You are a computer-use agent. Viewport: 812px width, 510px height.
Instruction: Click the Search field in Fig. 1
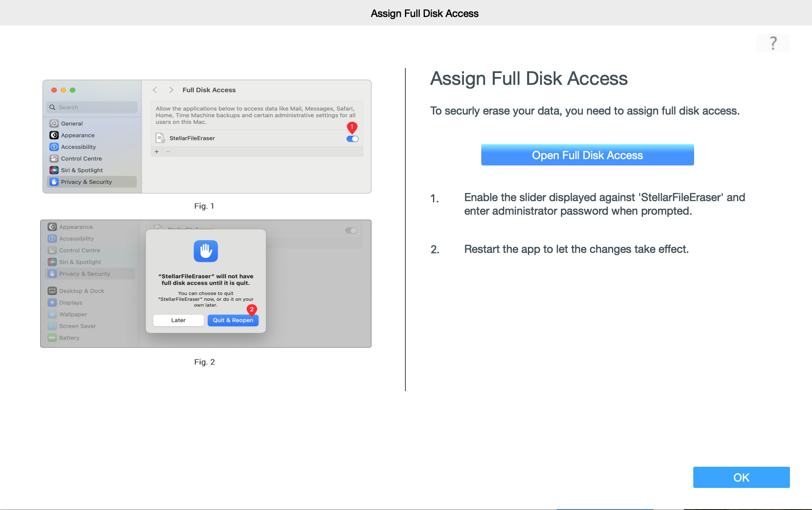(x=92, y=107)
